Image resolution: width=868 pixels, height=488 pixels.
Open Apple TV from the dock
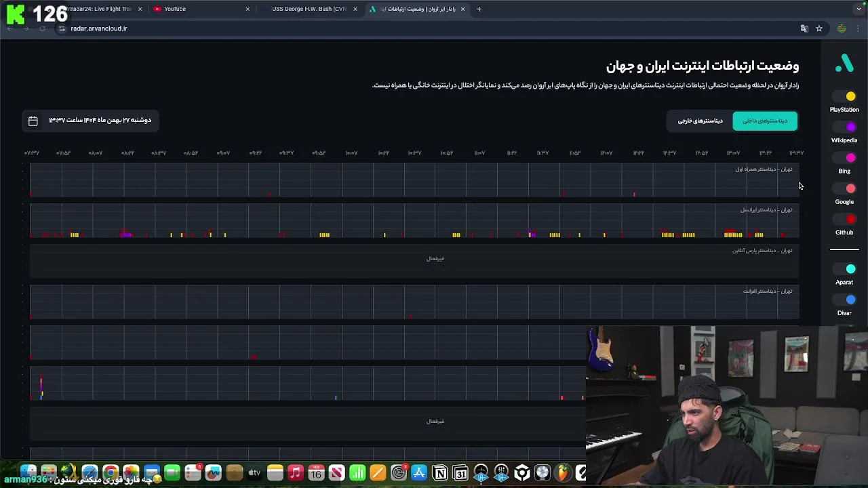pos(254,472)
